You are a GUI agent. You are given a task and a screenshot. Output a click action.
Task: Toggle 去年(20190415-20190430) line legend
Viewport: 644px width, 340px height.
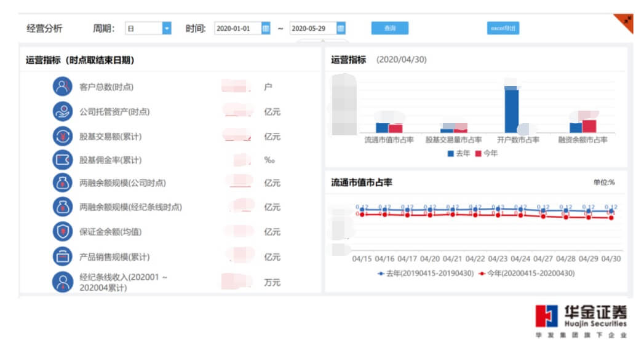pyautogui.click(x=426, y=273)
